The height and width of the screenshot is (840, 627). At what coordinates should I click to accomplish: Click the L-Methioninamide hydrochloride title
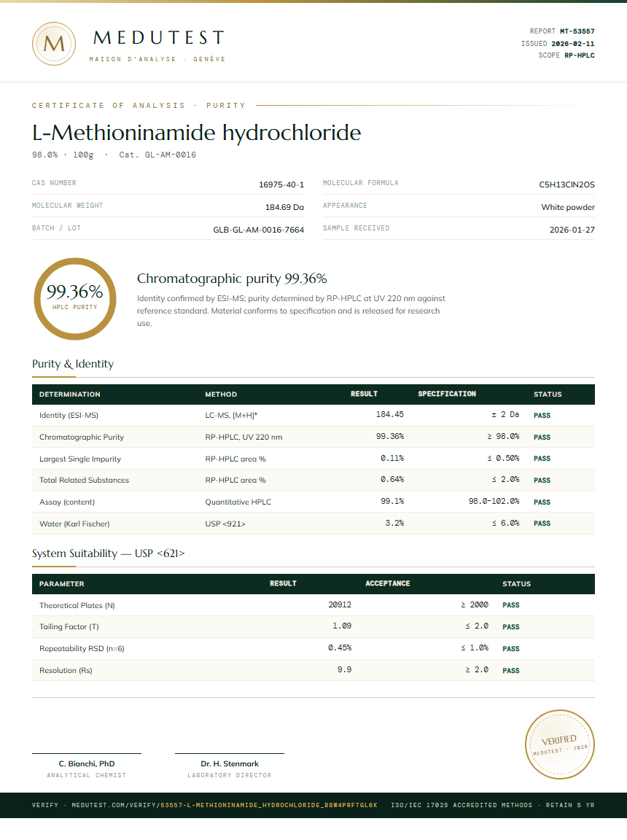point(197,133)
